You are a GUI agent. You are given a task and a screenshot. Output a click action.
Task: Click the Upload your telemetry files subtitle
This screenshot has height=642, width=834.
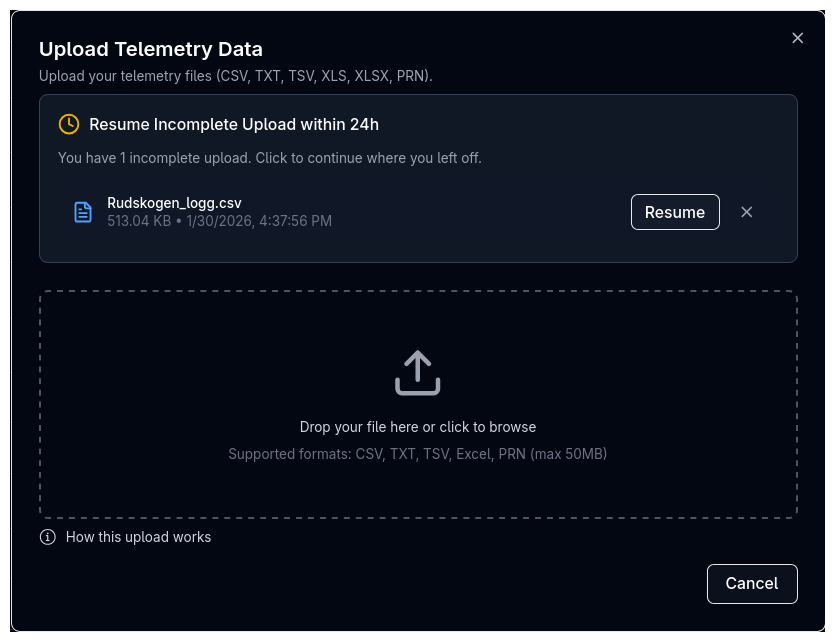click(236, 76)
